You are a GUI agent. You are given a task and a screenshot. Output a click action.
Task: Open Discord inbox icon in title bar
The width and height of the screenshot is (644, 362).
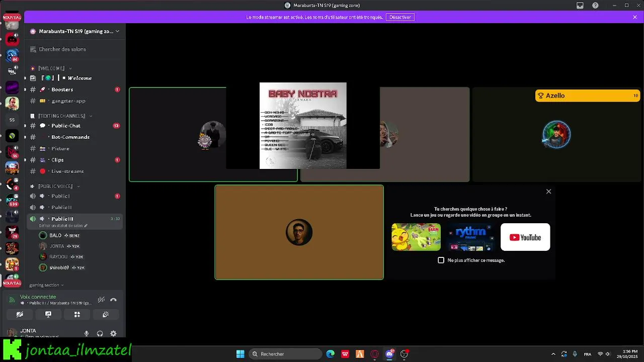[x=580, y=6]
